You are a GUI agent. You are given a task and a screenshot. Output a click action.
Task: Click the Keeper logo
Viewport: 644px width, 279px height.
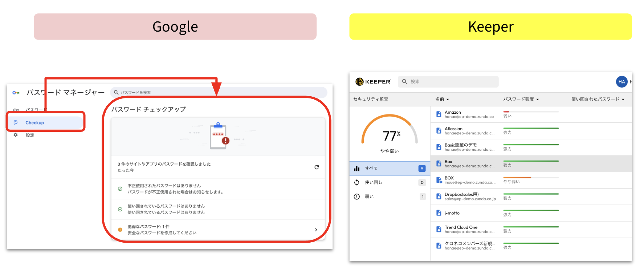pyautogui.click(x=373, y=82)
